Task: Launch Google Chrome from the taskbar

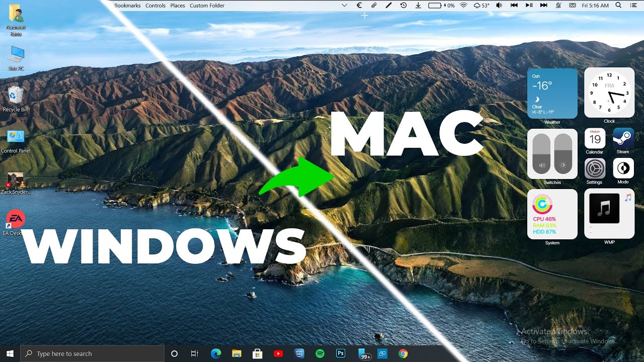Action: click(403, 353)
